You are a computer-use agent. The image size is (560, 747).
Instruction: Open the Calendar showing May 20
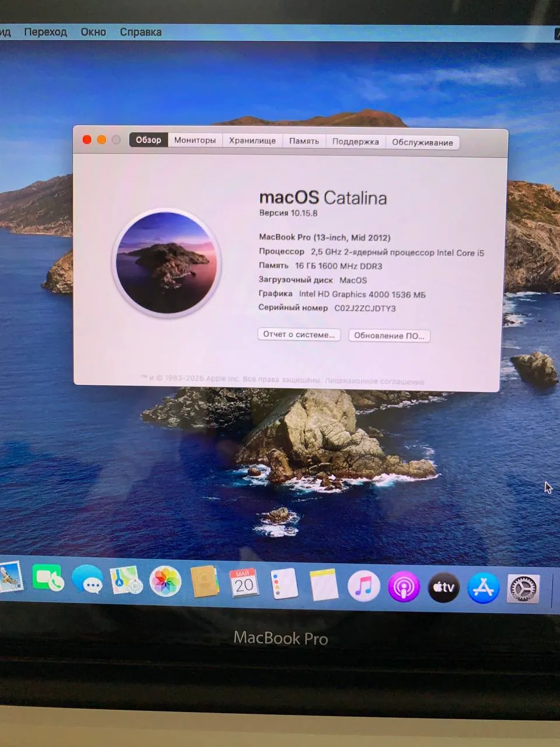pyautogui.click(x=244, y=583)
